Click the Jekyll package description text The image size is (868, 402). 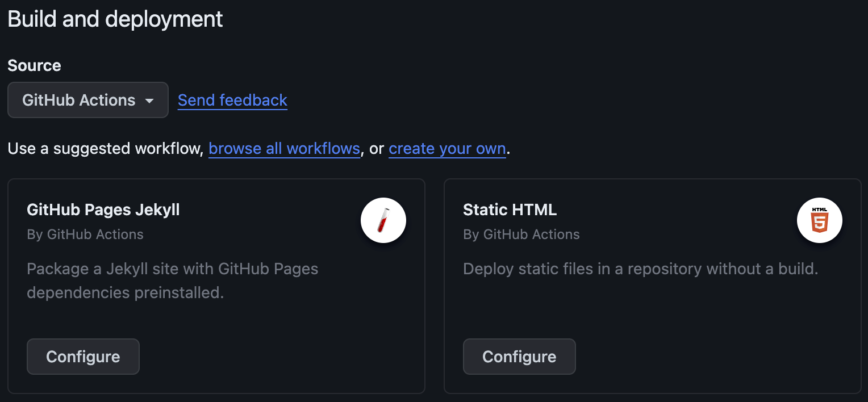[172, 280]
